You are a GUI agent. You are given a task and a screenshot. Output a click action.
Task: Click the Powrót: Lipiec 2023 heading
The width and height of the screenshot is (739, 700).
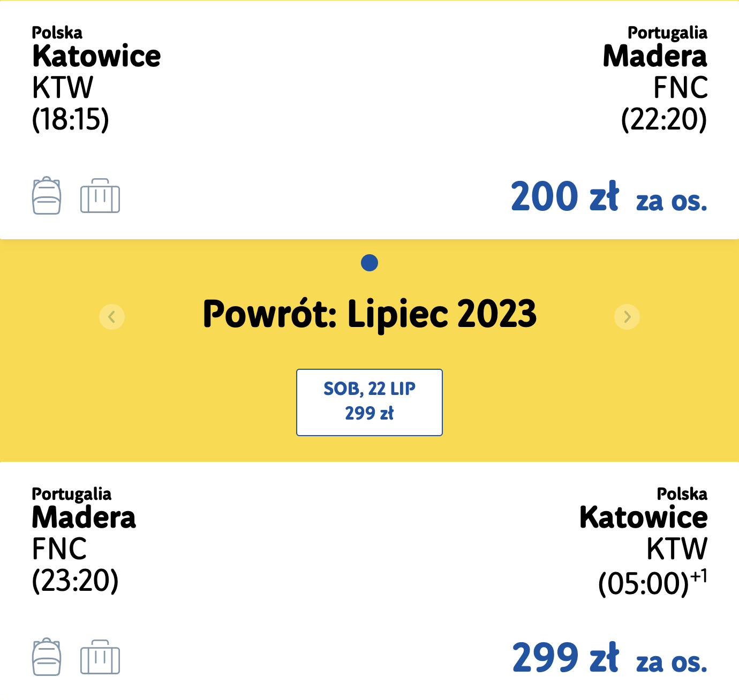point(369,314)
